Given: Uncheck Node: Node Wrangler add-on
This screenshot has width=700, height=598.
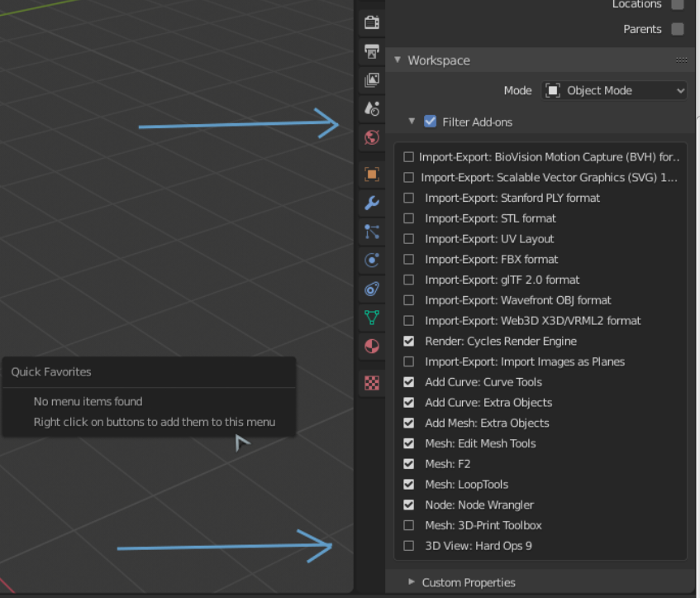Looking at the screenshot, I should tap(408, 505).
